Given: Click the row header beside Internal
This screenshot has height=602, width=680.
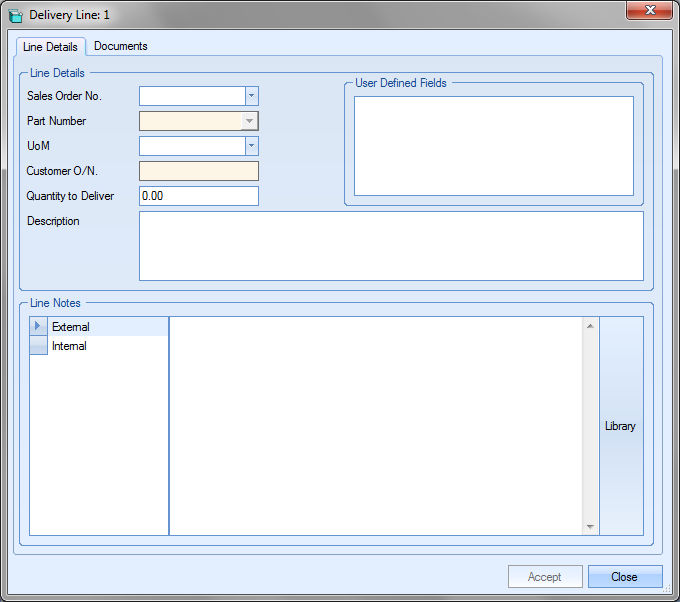Looking at the screenshot, I should point(38,346).
